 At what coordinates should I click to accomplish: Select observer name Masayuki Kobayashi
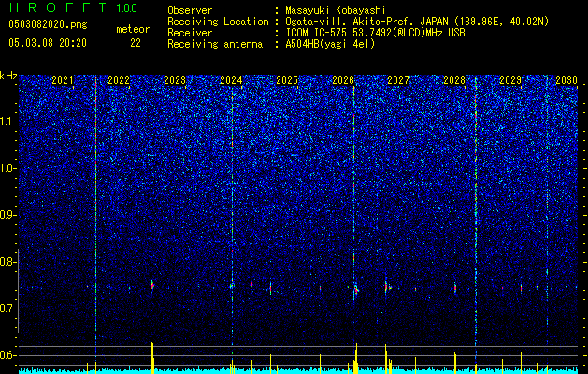coord(336,10)
